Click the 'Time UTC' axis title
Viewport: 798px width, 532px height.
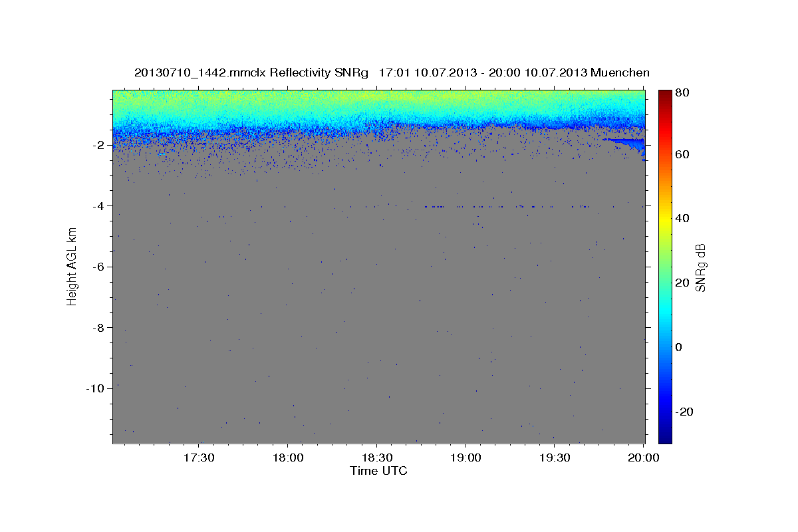coord(378,471)
